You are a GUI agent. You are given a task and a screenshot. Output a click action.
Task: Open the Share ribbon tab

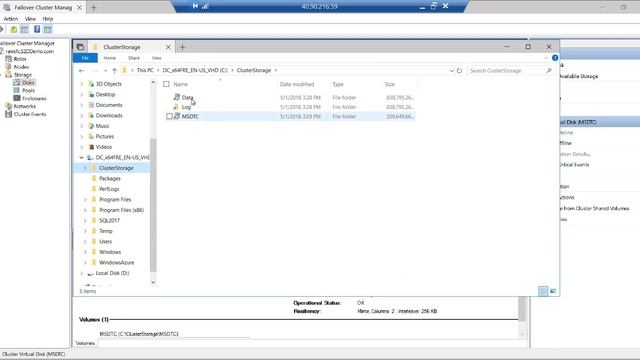133,58
